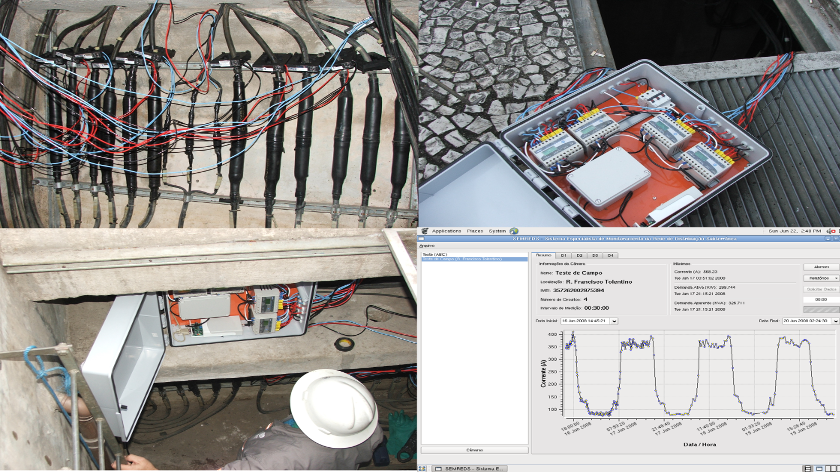Click the system tray status icon by clock
Screen dimensions: 840x472
[x=832, y=231]
